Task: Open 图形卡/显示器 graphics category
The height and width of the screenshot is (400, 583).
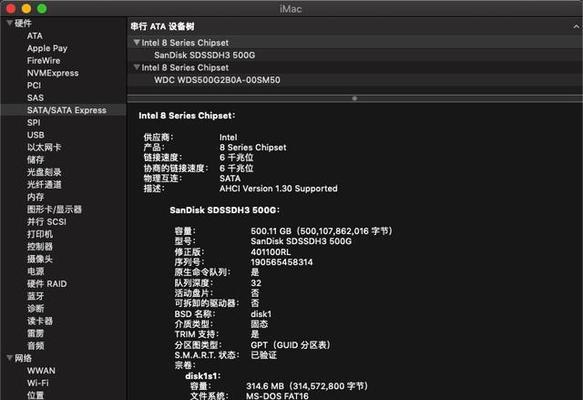Action: pyautogui.click(x=54, y=209)
